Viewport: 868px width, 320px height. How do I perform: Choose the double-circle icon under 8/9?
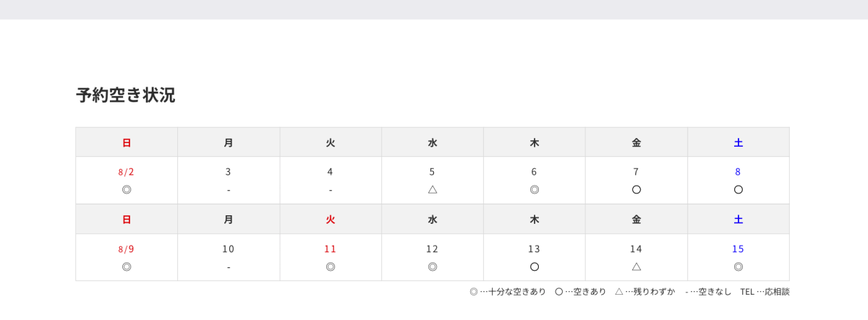pyautogui.click(x=127, y=267)
